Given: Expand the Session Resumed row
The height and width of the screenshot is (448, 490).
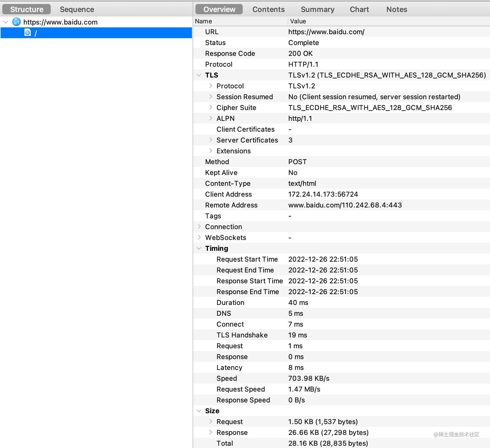Looking at the screenshot, I should (211, 97).
